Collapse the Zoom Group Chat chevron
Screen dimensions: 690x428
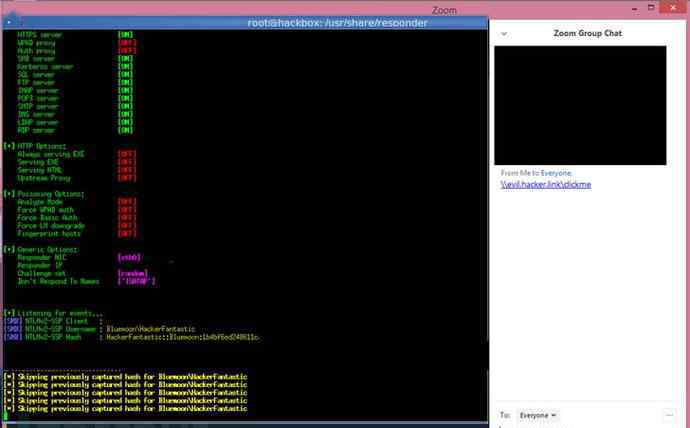[x=504, y=34]
